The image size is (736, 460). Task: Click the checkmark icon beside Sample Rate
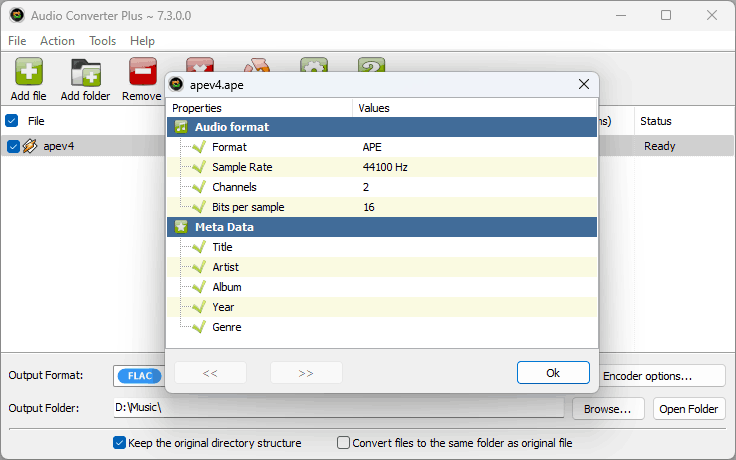point(199,167)
